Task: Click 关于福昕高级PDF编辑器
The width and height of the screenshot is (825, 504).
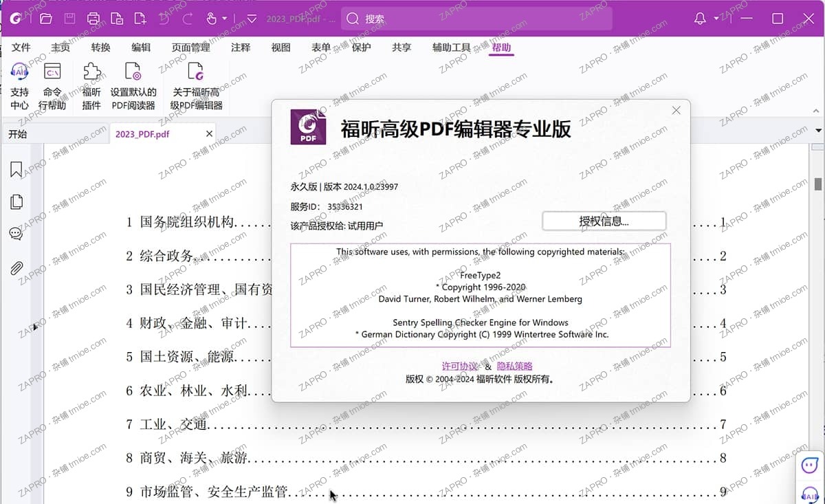Action: click(x=197, y=87)
